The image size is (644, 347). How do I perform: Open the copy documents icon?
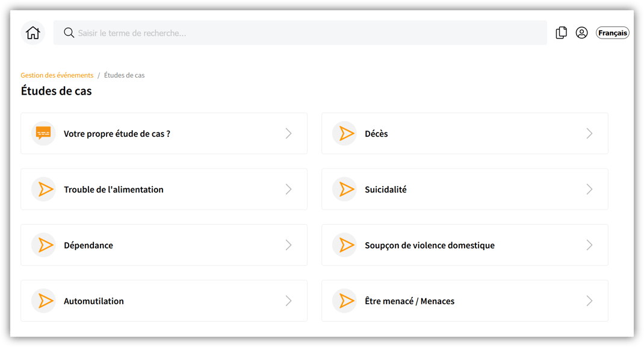point(561,33)
